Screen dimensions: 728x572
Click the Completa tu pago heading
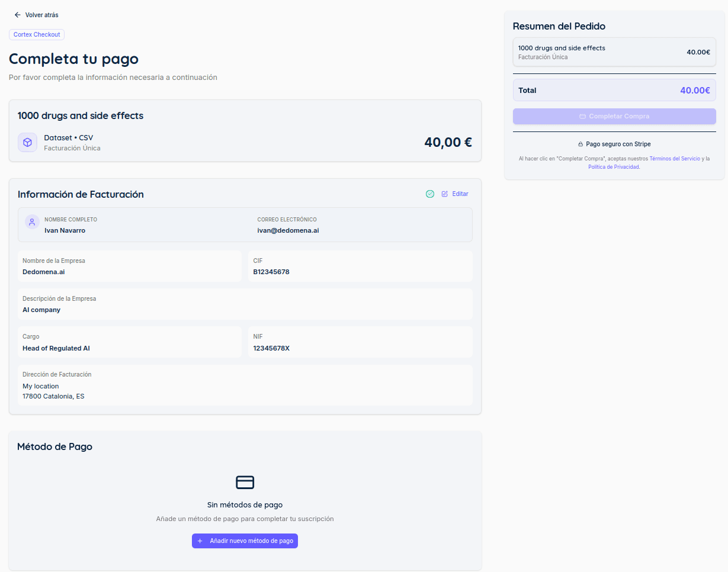pos(73,59)
